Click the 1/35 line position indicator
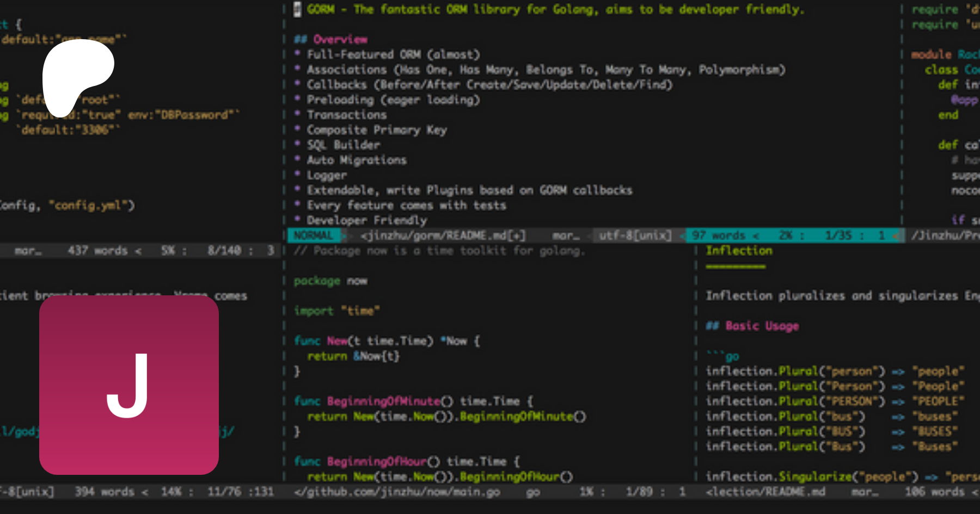The height and width of the screenshot is (514, 980). point(838,236)
